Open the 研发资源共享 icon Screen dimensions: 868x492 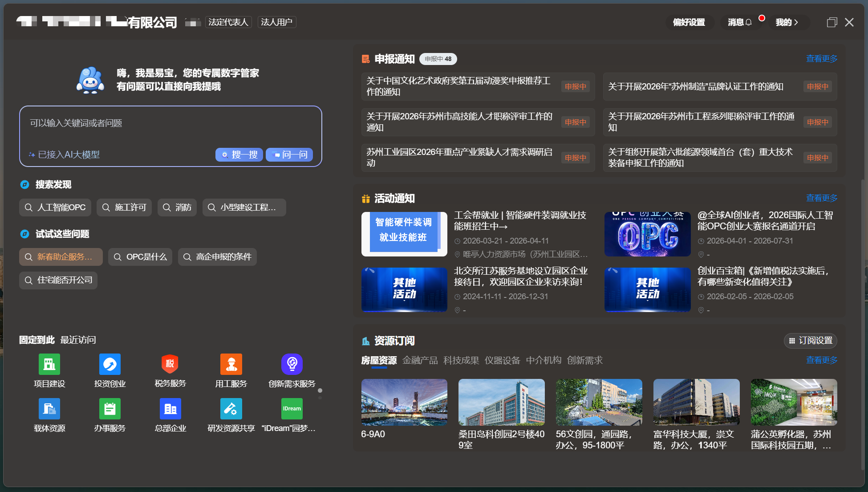pyautogui.click(x=231, y=409)
